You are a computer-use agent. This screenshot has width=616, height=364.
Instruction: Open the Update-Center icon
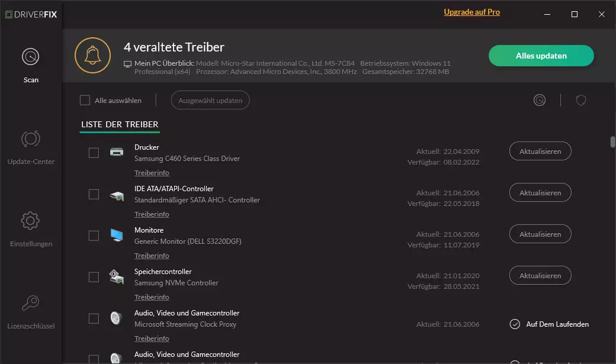[31, 139]
